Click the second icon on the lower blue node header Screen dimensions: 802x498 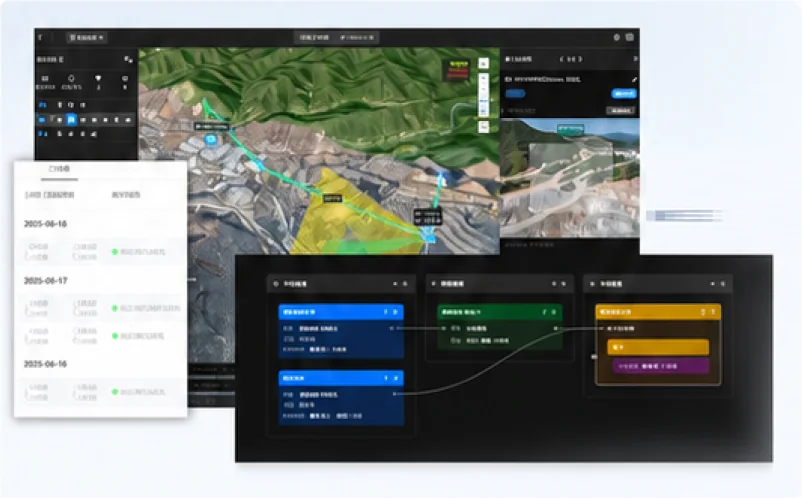coord(395,378)
